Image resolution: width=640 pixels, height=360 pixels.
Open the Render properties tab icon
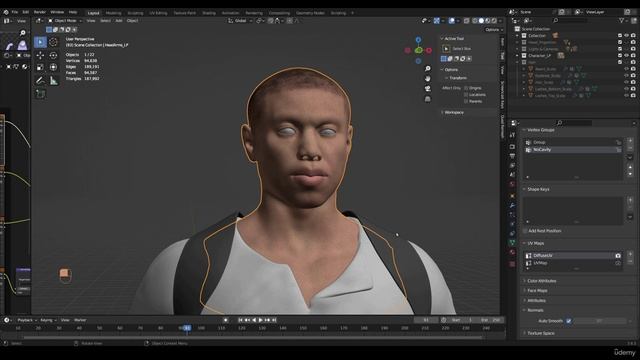click(x=513, y=147)
